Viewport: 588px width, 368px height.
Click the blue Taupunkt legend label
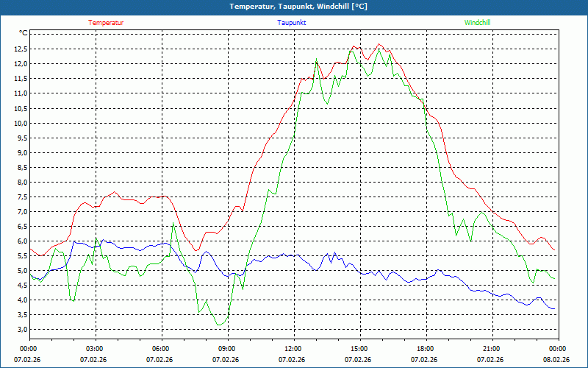[x=292, y=22]
